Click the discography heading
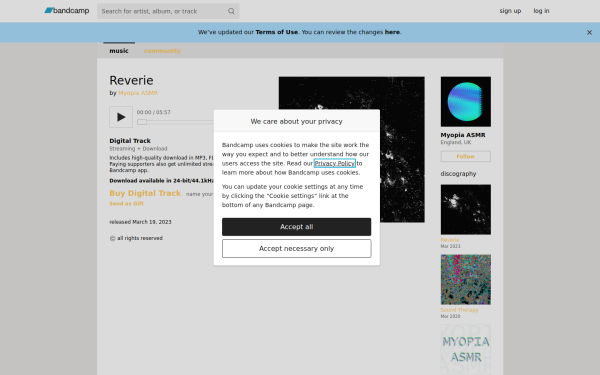 [x=458, y=174]
